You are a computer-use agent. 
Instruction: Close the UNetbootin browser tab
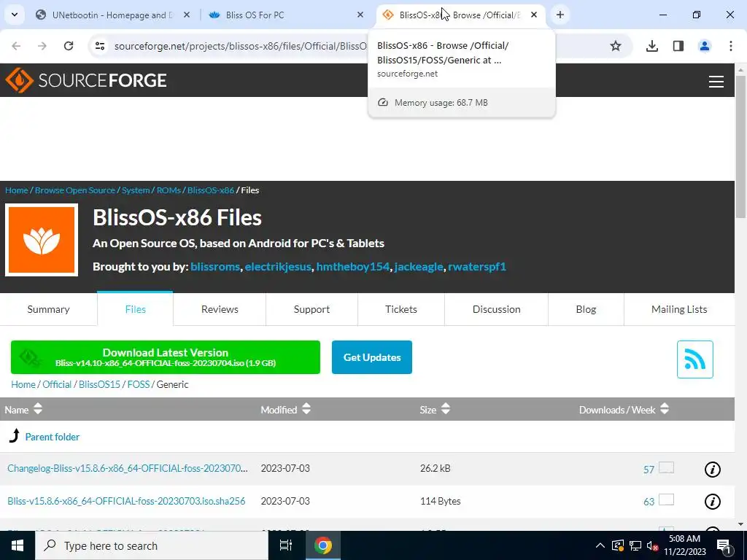coord(187,15)
